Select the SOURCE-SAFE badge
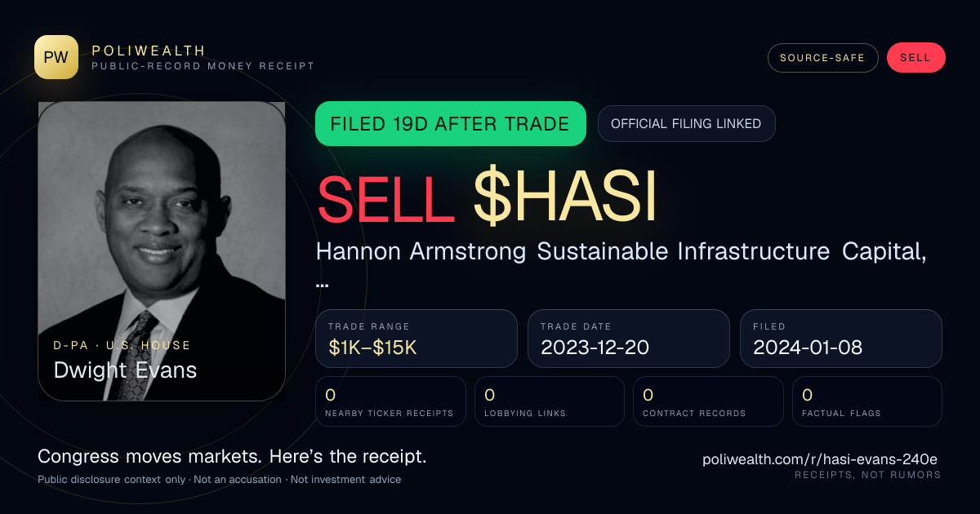 click(822, 58)
